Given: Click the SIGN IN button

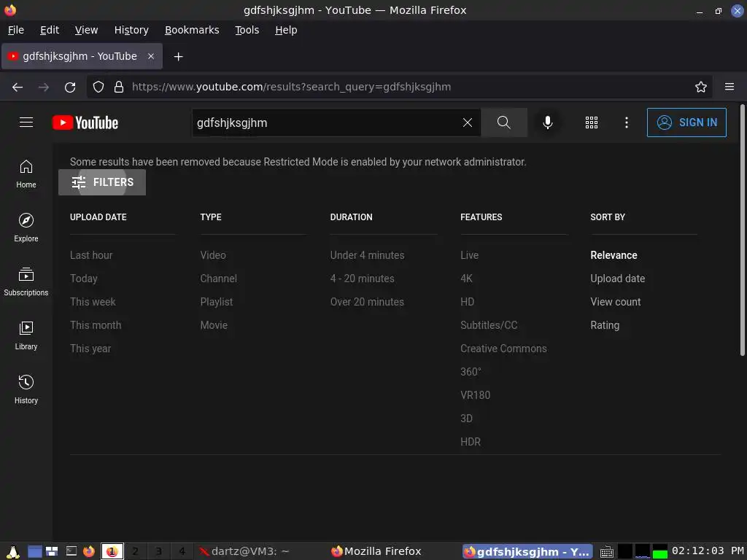Looking at the screenshot, I should (686, 122).
